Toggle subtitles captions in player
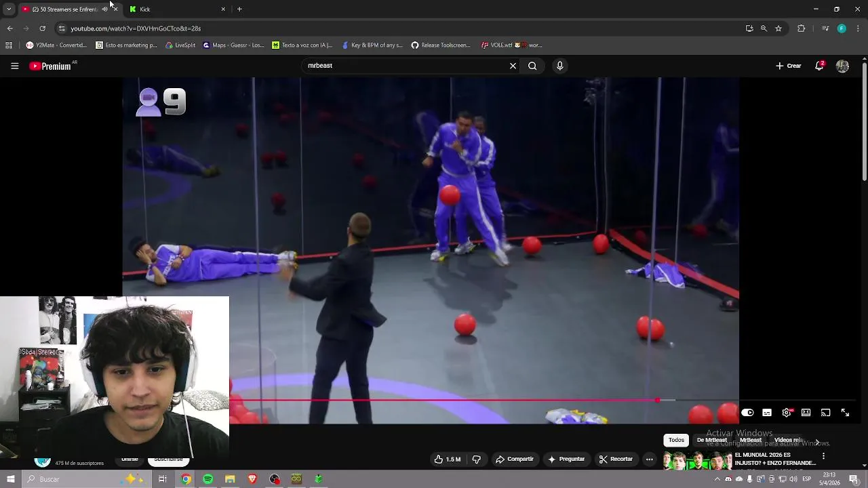The image size is (868, 488). pos(767,413)
